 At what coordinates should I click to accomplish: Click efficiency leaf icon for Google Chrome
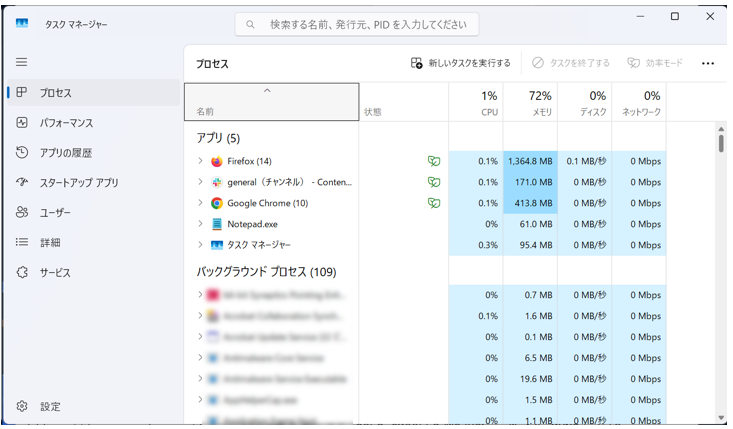pos(434,203)
